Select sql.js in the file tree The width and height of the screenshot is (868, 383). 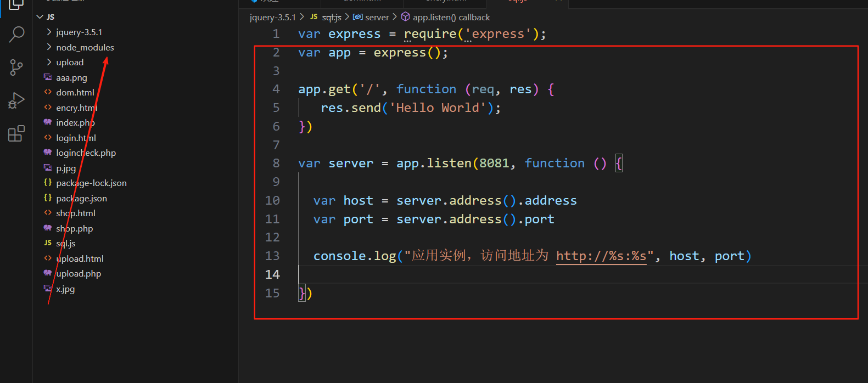point(66,244)
